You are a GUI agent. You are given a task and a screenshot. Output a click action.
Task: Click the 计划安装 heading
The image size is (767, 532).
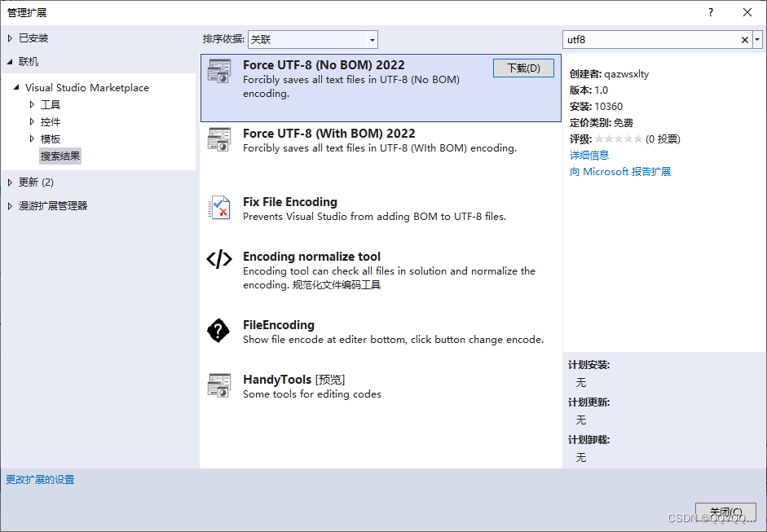(x=589, y=365)
